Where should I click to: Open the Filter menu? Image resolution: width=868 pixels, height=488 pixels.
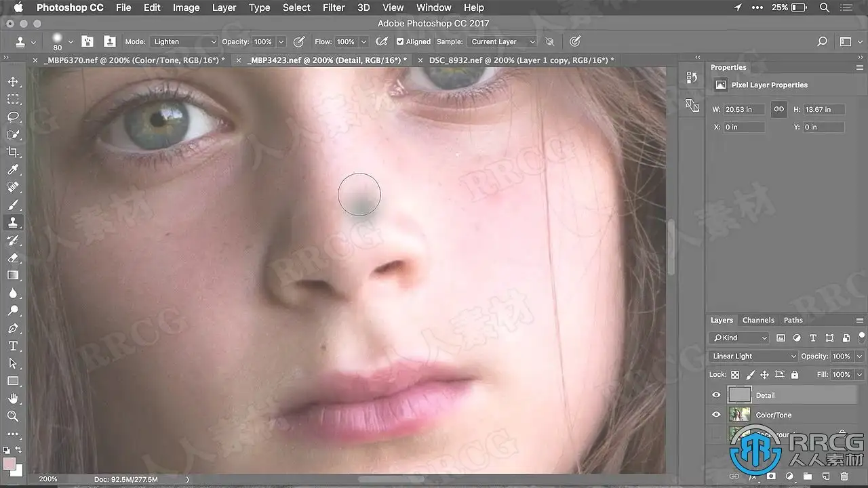[334, 7]
